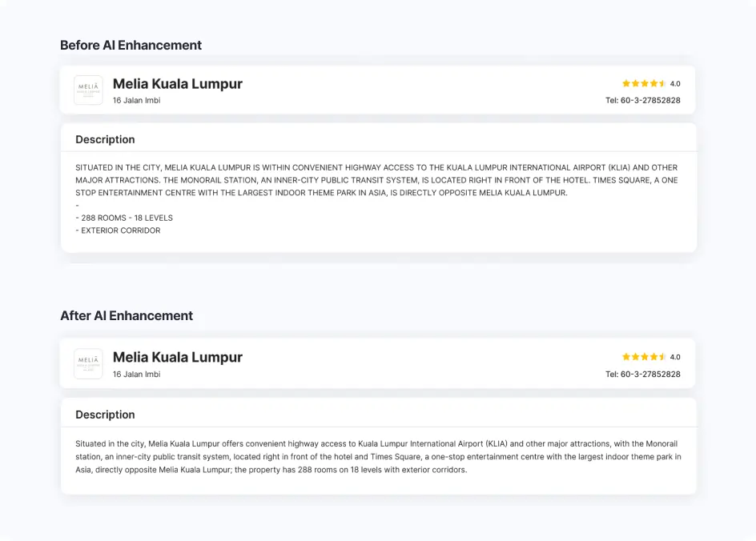Click hotel name in the Before card
The image size is (756, 541).
pos(177,84)
